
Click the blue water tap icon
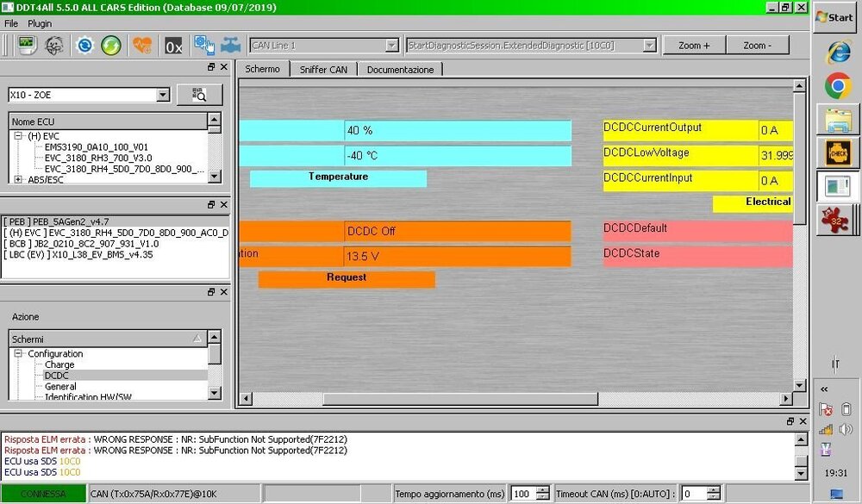pyautogui.click(x=230, y=45)
